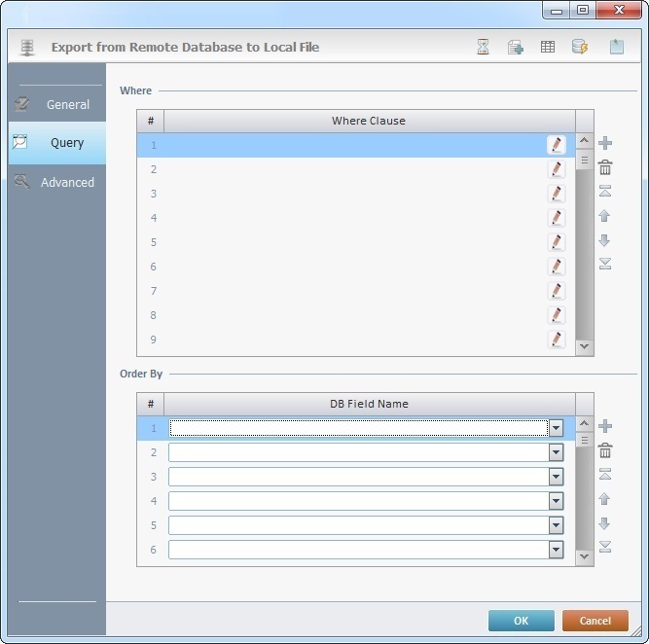Click the table grid icon in the header
Image resolution: width=649 pixels, height=644 pixels.
548,47
